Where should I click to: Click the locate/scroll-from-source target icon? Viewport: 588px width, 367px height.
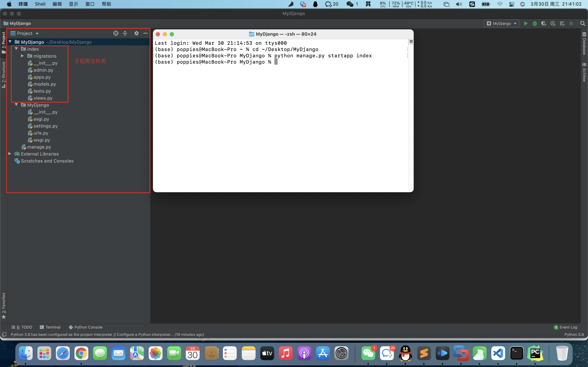116,33
